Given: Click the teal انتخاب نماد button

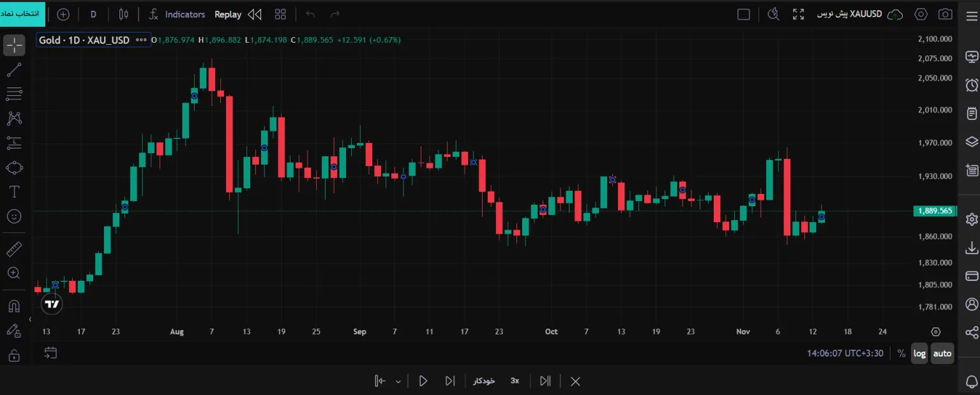Looking at the screenshot, I should tap(23, 13).
